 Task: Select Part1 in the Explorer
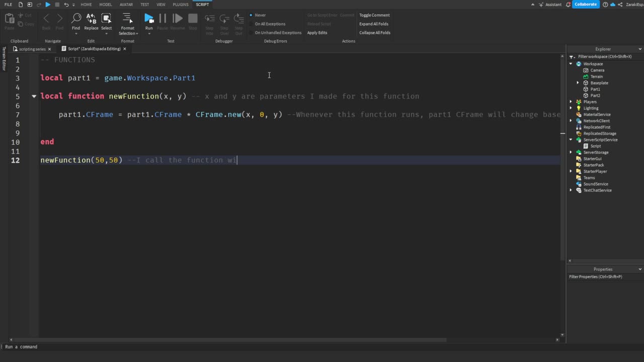[x=595, y=89]
